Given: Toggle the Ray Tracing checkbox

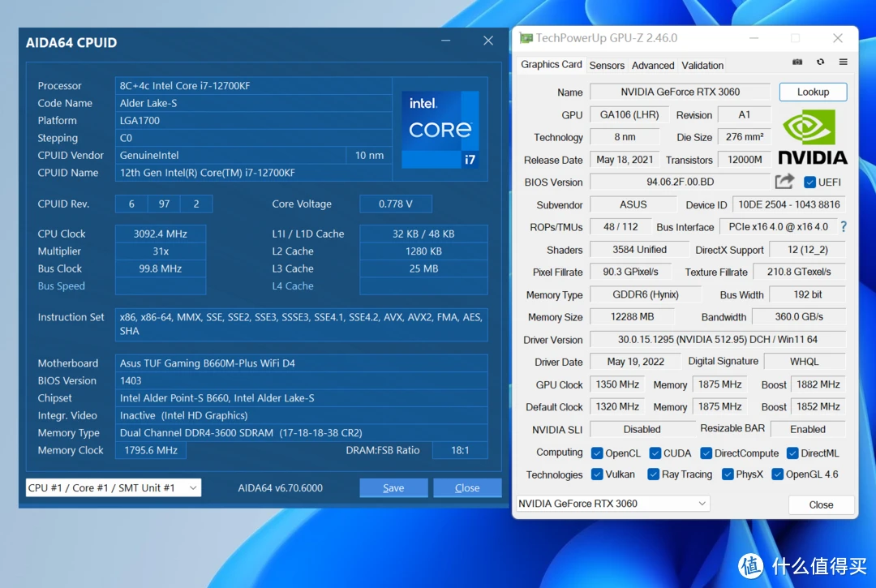Looking at the screenshot, I should coord(653,474).
